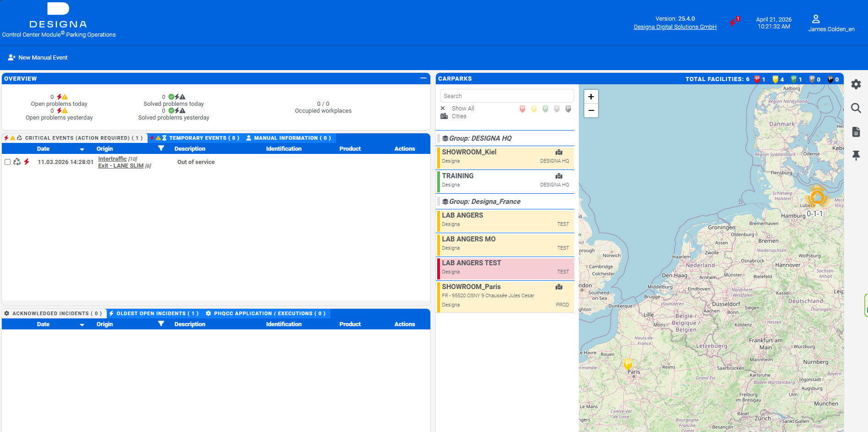Viewport: 868px width, 432px height.
Task: Click the Identification column header in critical events
Action: pyautogui.click(x=284, y=149)
